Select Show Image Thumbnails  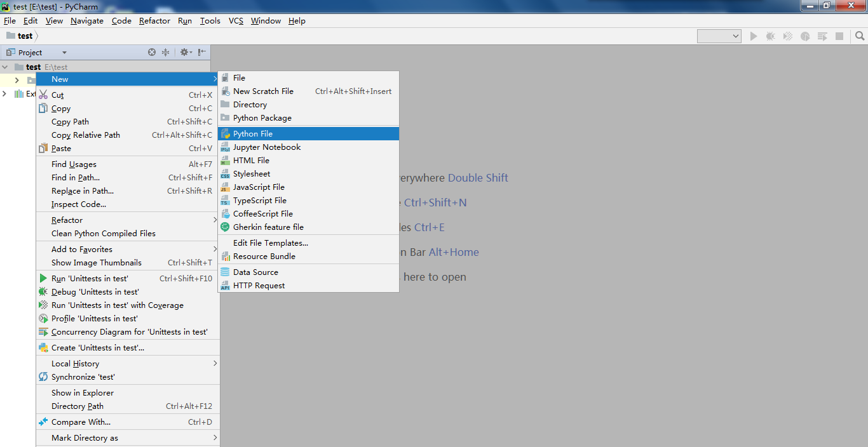128,262
